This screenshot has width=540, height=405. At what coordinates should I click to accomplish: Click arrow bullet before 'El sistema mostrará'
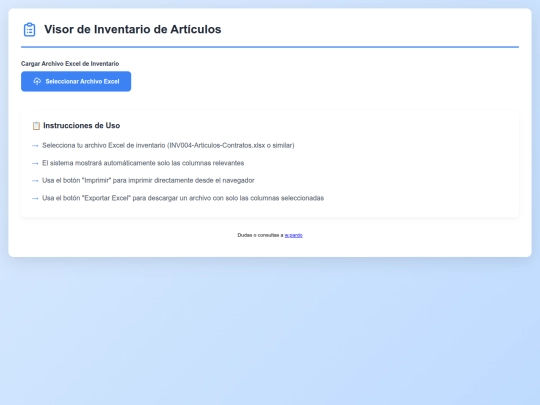coord(35,163)
